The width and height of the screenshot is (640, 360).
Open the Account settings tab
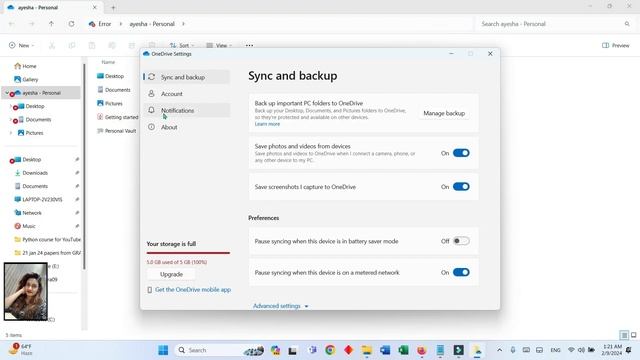click(187, 94)
